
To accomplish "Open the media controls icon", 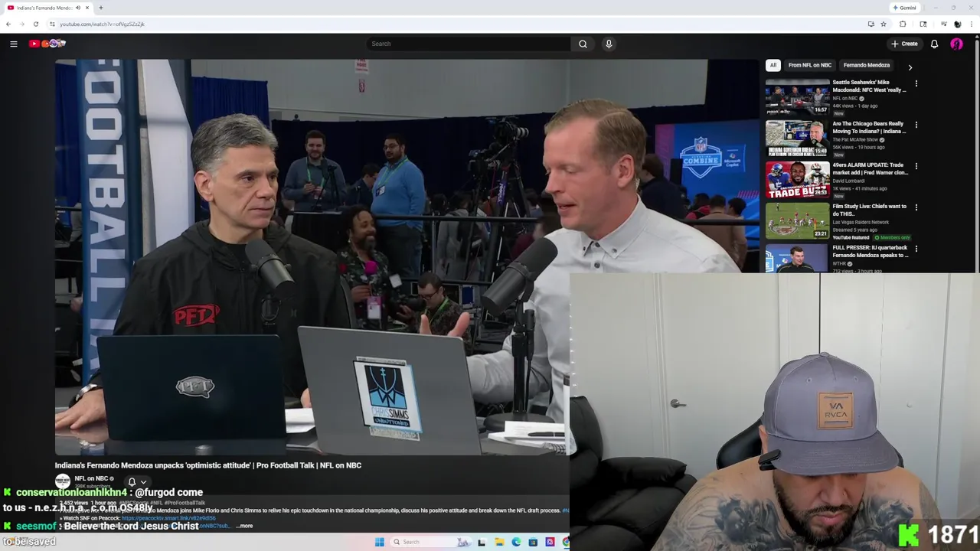I will click(x=942, y=24).
